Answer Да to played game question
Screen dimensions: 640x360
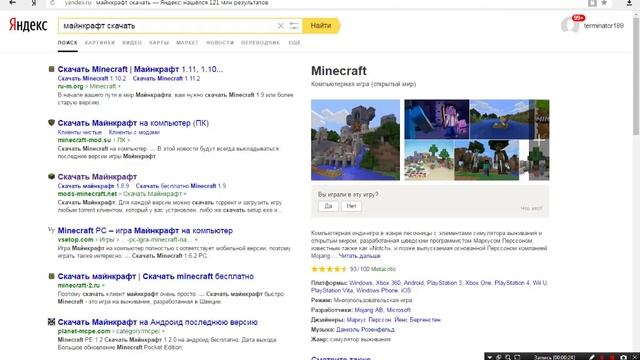[328, 206]
